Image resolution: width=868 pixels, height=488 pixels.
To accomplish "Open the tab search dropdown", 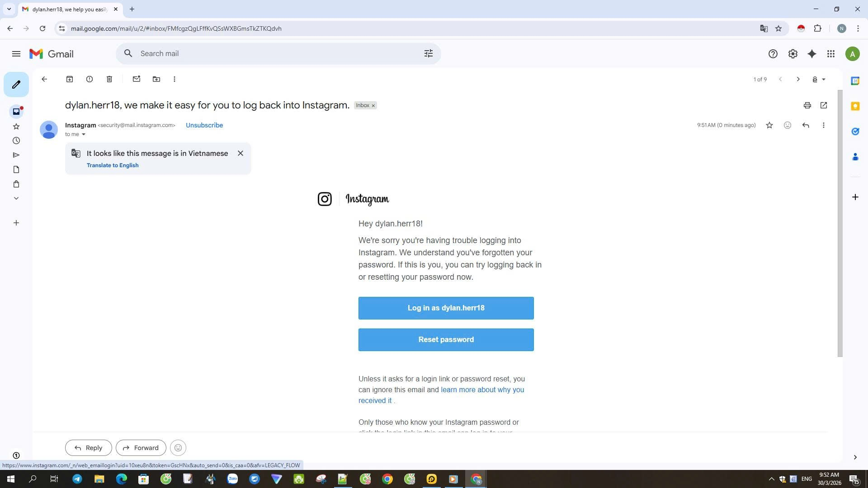I will pyautogui.click(x=9, y=9).
